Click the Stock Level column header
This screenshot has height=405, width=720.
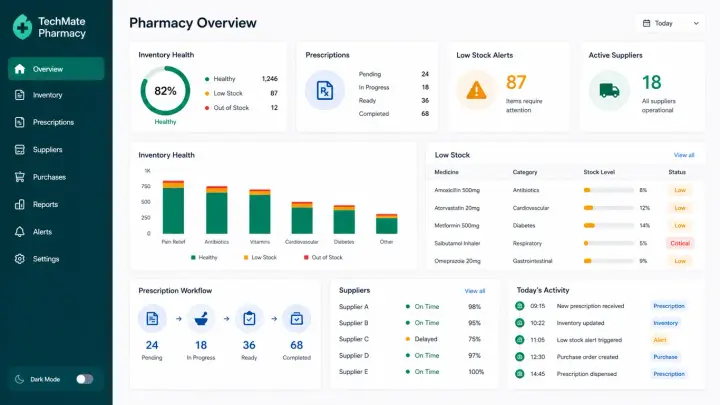click(599, 172)
